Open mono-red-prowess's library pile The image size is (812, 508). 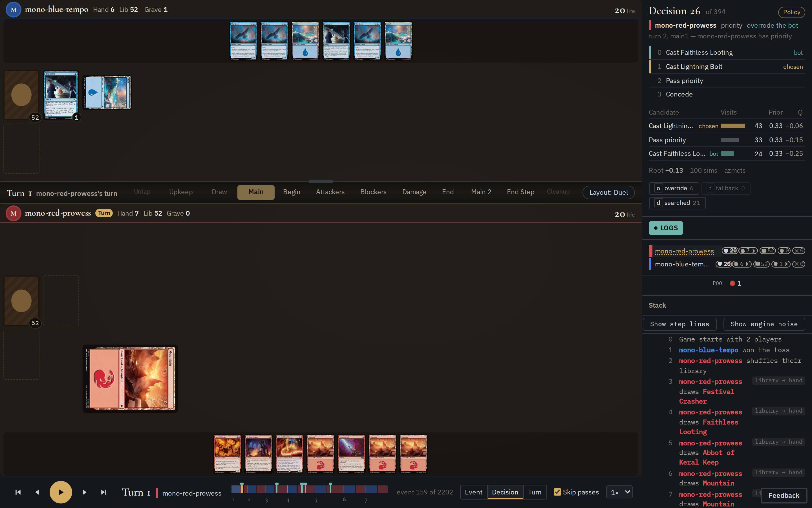click(21, 301)
